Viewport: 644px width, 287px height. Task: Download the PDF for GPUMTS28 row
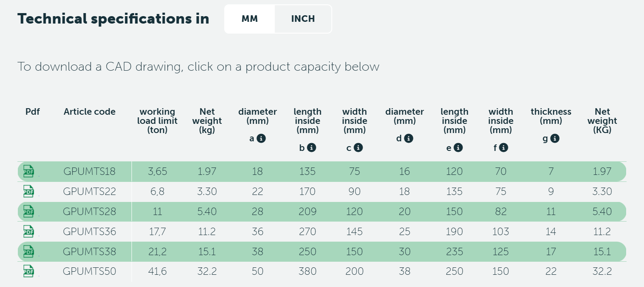coord(28,211)
